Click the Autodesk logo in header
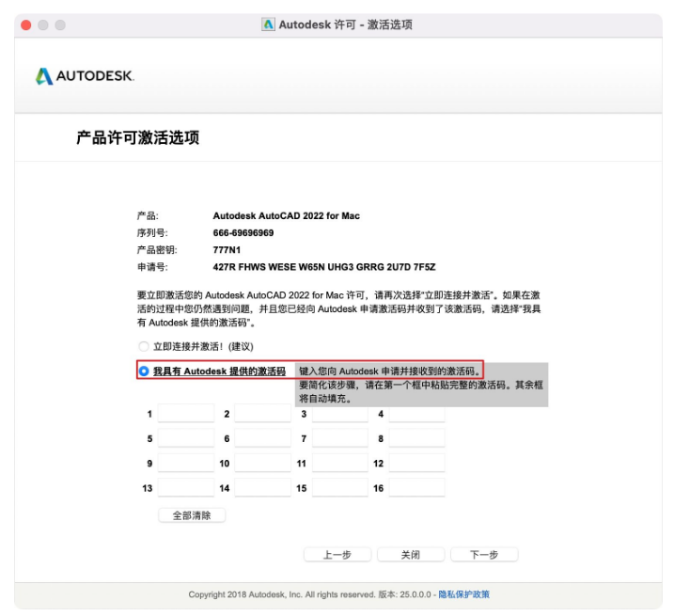The height and width of the screenshot is (616, 674). pyautogui.click(x=85, y=76)
